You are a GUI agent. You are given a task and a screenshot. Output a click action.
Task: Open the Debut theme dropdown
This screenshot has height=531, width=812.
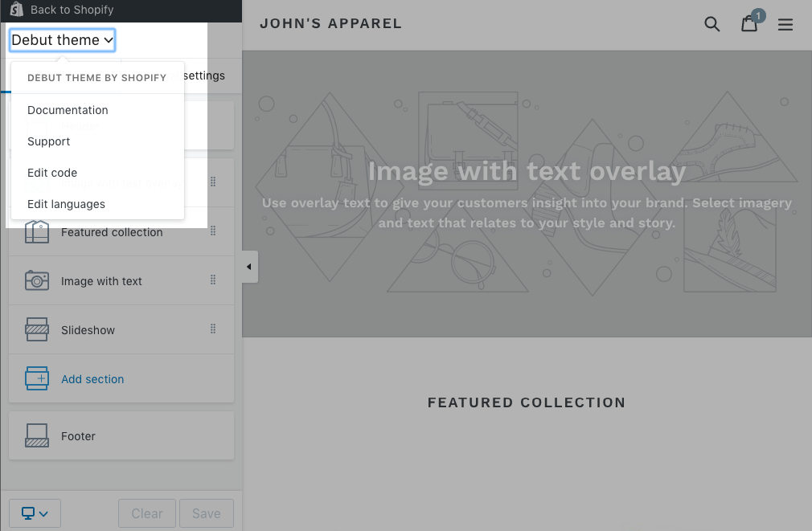(62, 40)
